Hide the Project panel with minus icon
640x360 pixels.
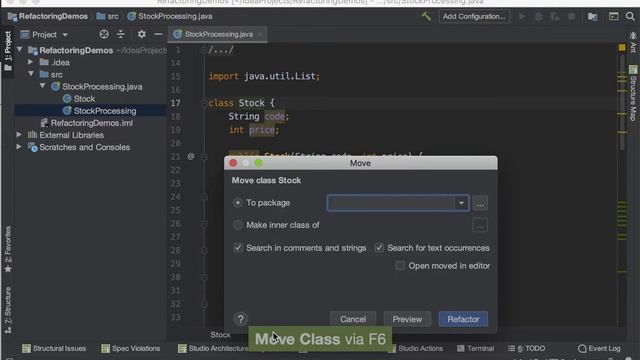pos(158,34)
